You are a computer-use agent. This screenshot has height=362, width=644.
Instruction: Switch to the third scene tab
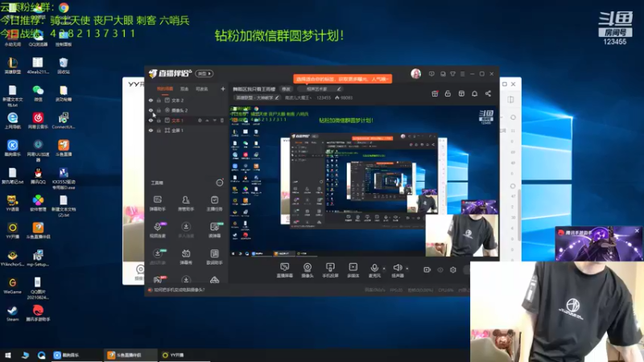pyautogui.click(x=202, y=88)
